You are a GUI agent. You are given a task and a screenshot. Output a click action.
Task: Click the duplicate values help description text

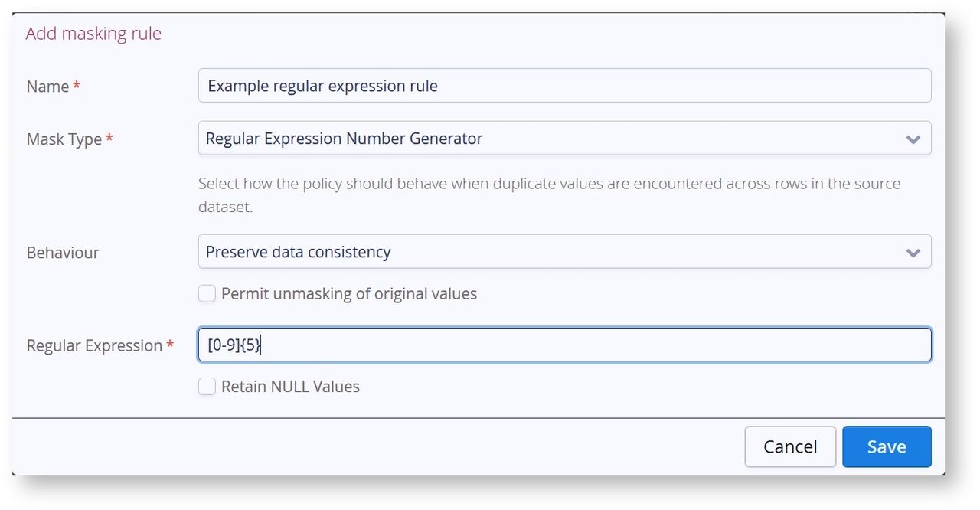coord(549,195)
